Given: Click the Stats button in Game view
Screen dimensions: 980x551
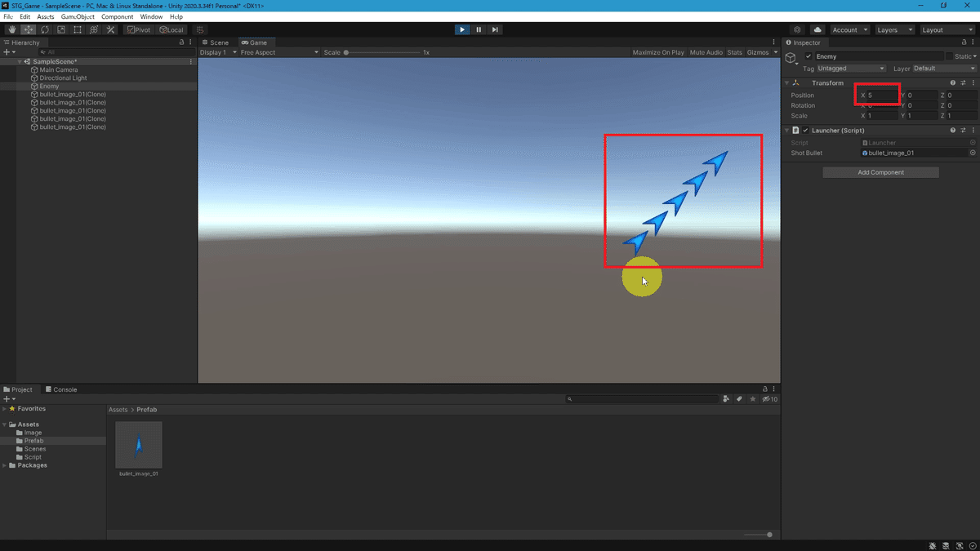Looking at the screenshot, I should [735, 52].
